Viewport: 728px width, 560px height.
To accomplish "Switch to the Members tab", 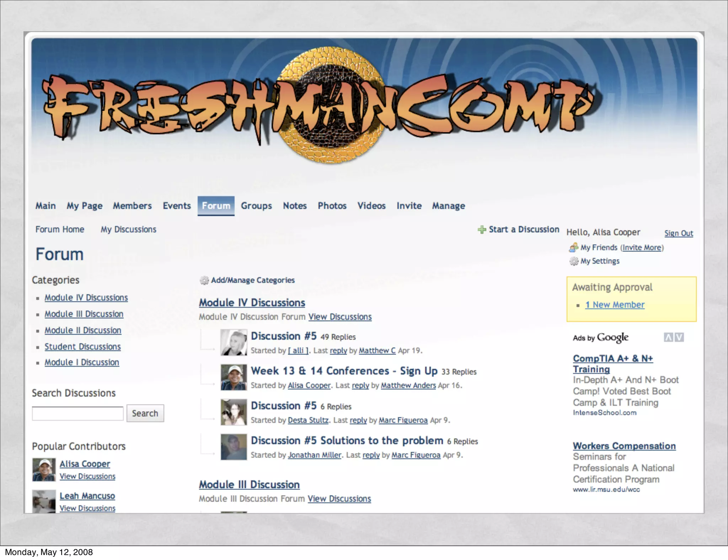I will [132, 206].
